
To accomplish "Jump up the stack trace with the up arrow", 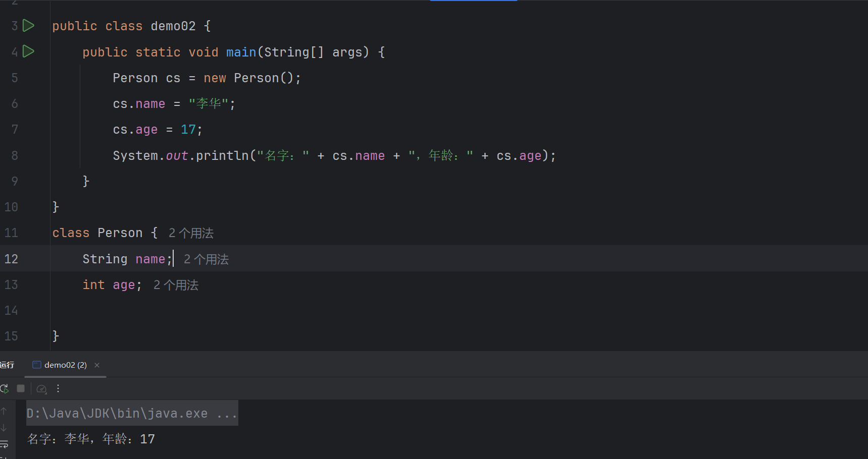I will [4, 412].
